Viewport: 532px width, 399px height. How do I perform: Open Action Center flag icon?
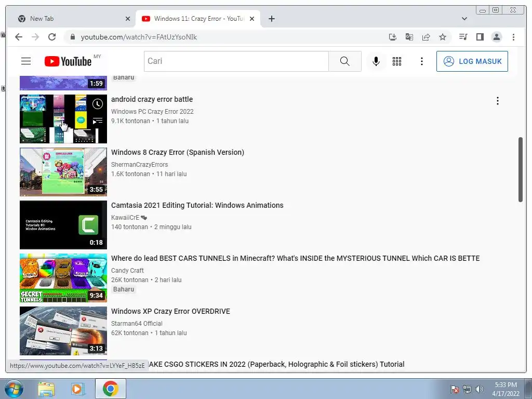pyautogui.click(x=455, y=389)
